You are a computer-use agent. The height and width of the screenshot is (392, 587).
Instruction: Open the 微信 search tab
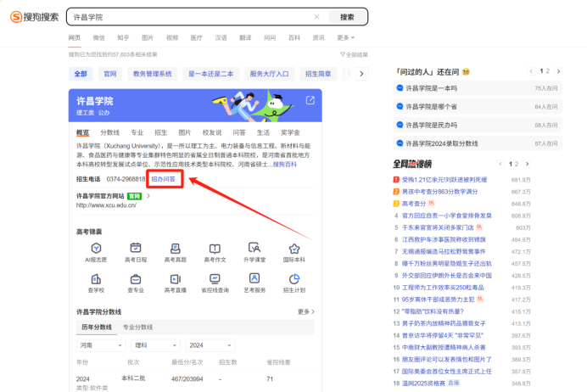(99, 38)
